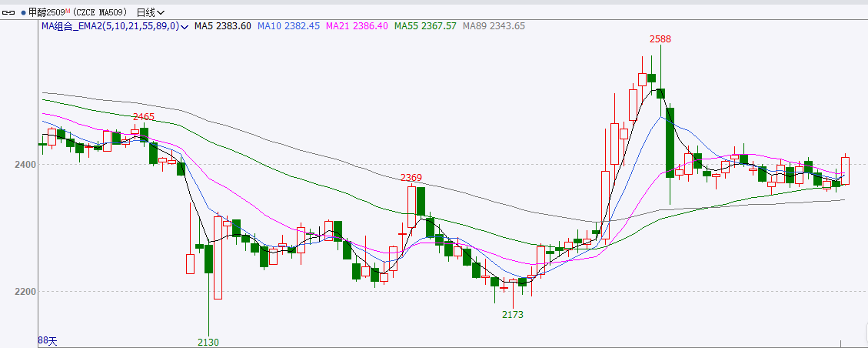Click the 2465 peak price label
The width and height of the screenshot is (868, 348).
tap(143, 117)
